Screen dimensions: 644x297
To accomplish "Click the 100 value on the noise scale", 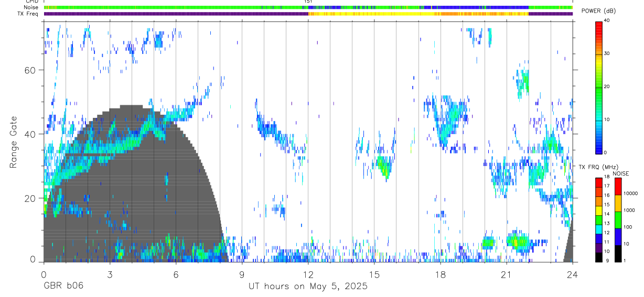I will tap(628, 227).
